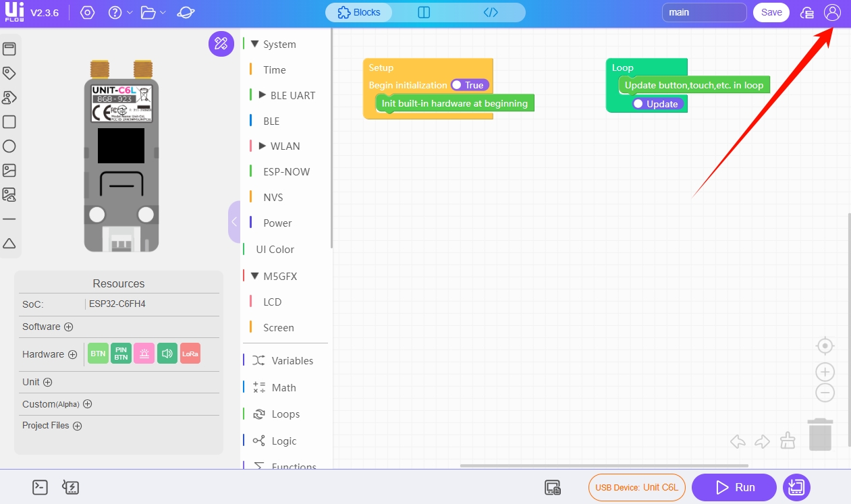Zoom in the workspace with the plus icon
This screenshot has height=504, width=851.
(x=825, y=372)
